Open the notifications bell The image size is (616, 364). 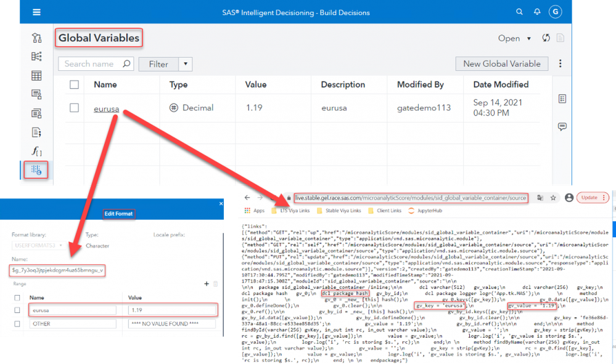537,12
